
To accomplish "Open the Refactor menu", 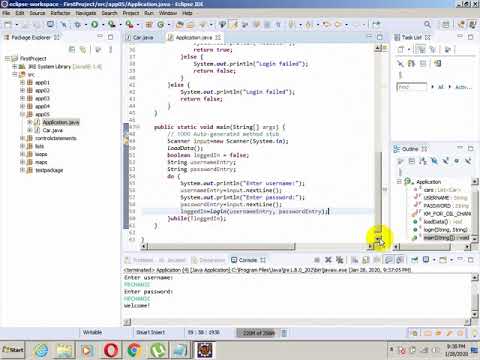I will tap(60, 13).
